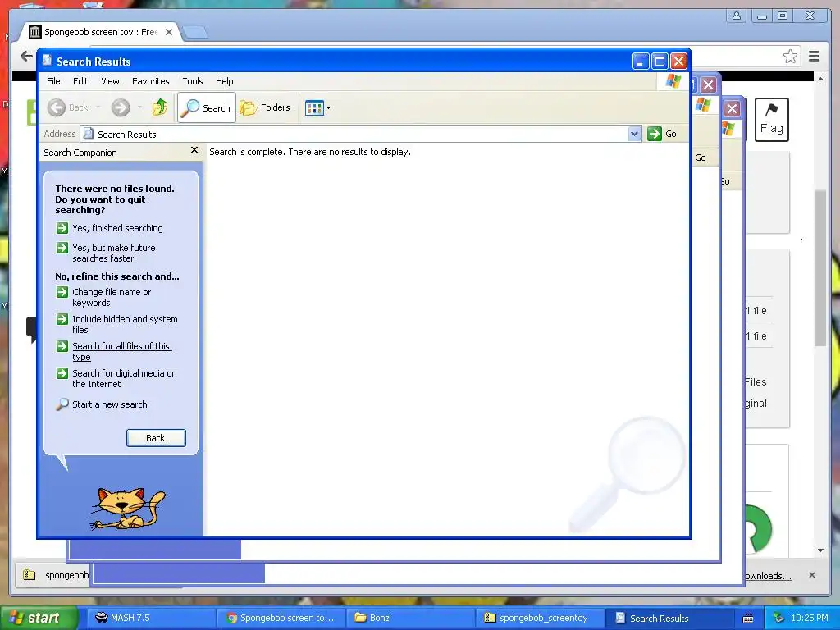Switch to Spongebob screen toy Chrome taskbar button
This screenshot has width=840, height=630.
click(281, 619)
